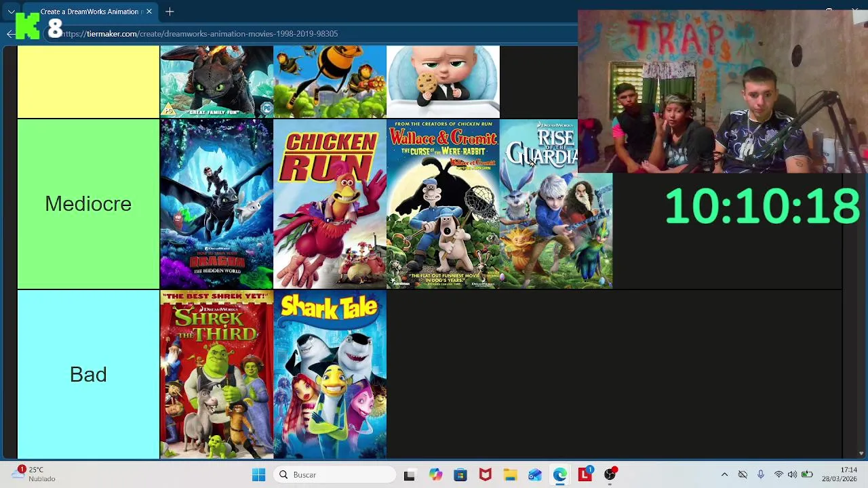Check the battery status icon
The height and width of the screenshot is (488, 868).
(x=807, y=474)
